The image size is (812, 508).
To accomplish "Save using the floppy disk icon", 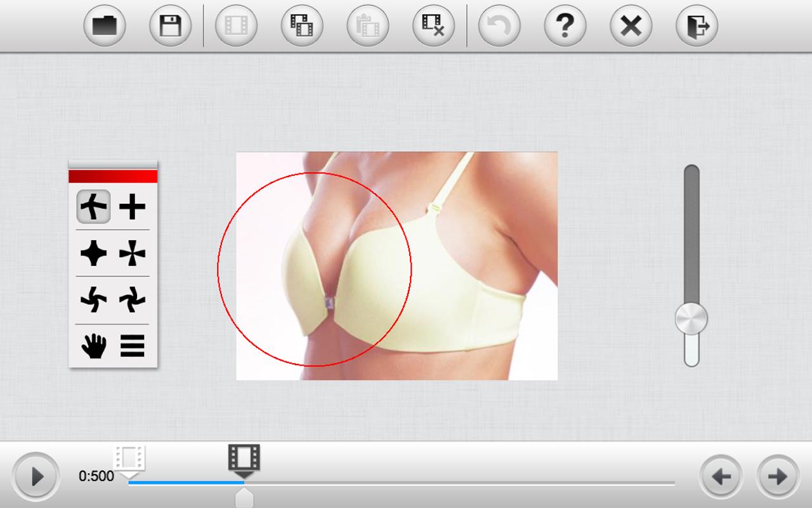I will pyautogui.click(x=170, y=26).
